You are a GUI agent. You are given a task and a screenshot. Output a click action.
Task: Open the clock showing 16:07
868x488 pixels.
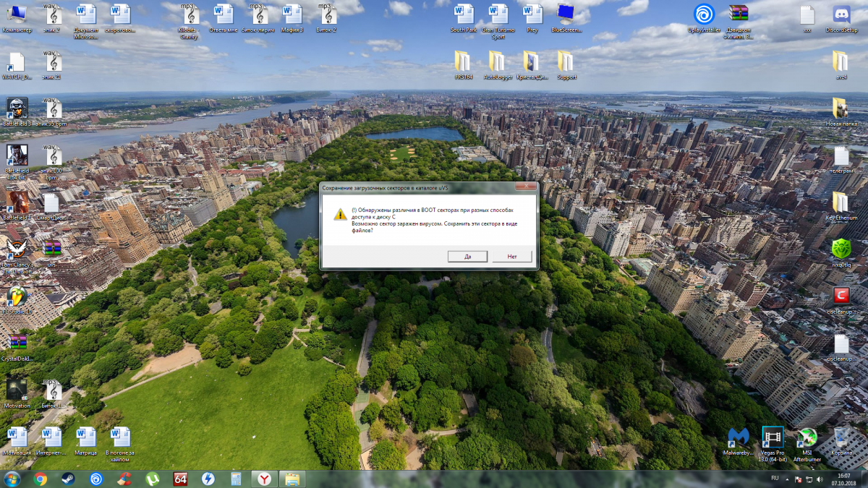(x=843, y=479)
